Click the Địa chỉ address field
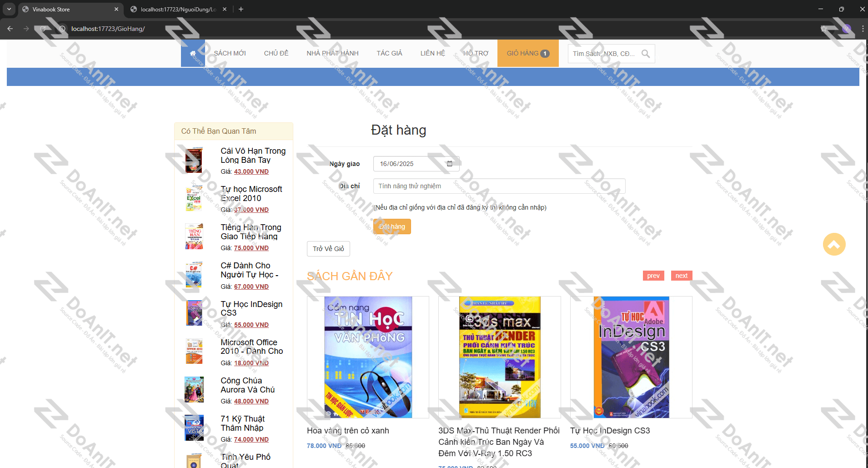The height and width of the screenshot is (468, 868). pos(499,186)
